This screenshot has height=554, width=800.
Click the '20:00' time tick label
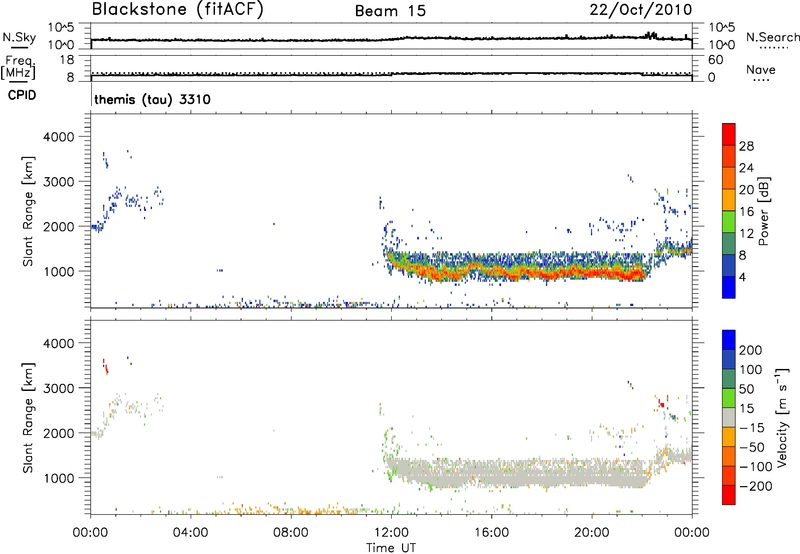(x=591, y=533)
